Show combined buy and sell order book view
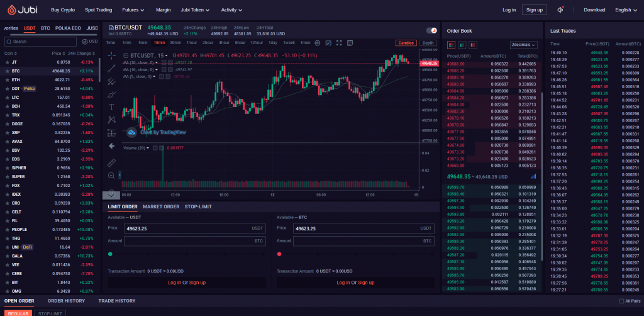644x316 pixels. coord(452,45)
